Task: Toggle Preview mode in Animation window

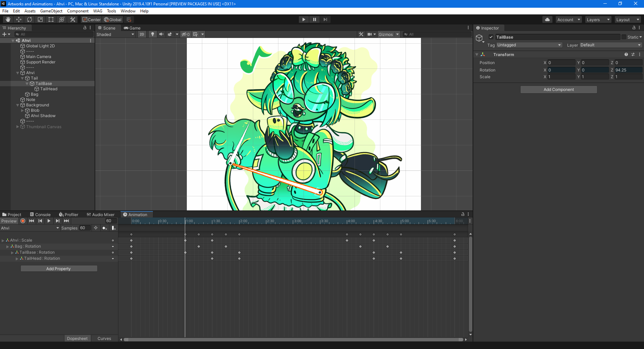Action: pos(9,221)
